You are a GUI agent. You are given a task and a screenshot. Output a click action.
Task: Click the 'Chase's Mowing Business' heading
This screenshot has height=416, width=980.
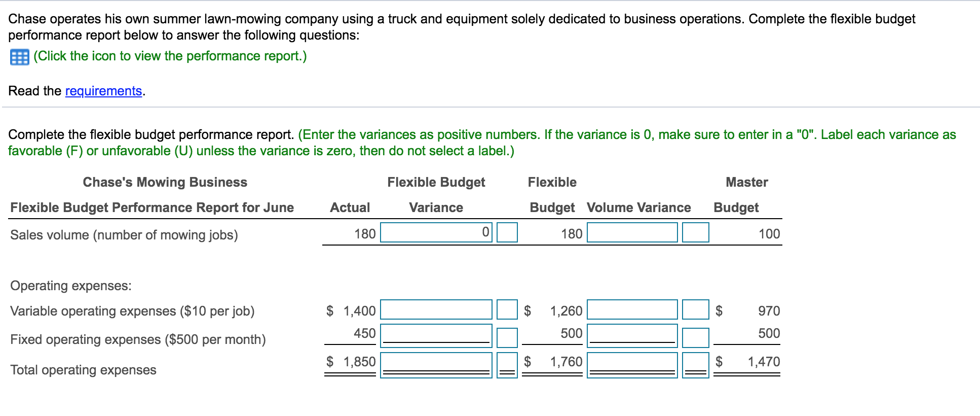point(165,182)
